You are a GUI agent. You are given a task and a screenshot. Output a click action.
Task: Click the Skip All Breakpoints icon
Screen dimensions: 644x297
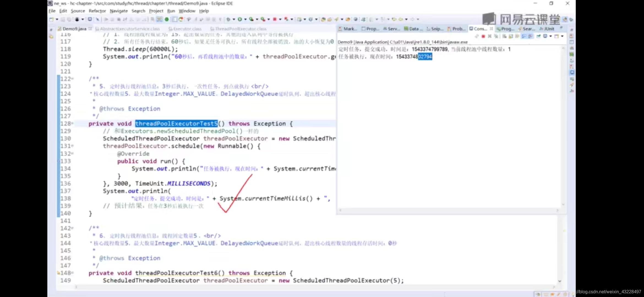pyautogui.click(x=98, y=19)
